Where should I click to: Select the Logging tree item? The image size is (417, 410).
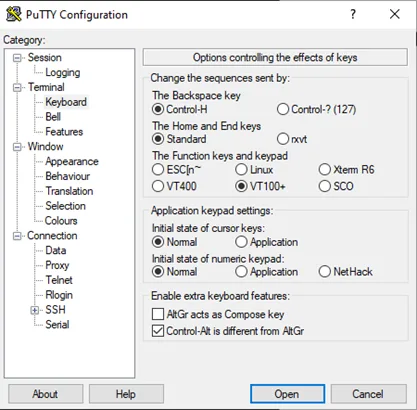pos(63,72)
